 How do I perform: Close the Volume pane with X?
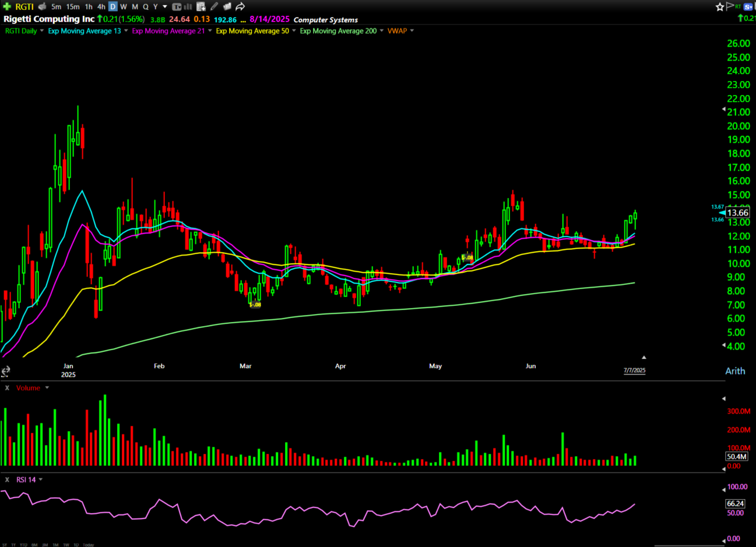[x=7, y=388]
